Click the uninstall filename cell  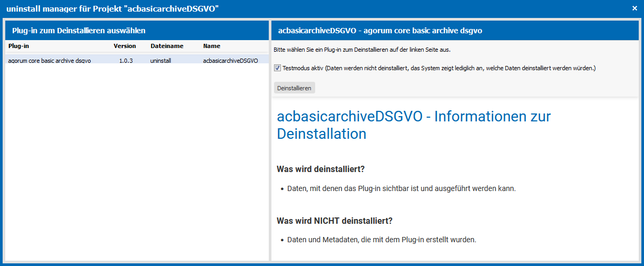[161, 61]
